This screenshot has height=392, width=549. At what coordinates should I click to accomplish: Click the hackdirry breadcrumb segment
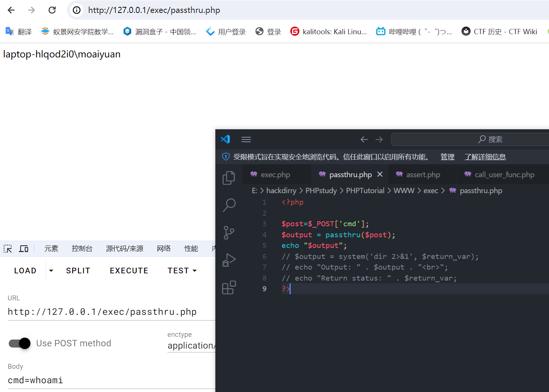tap(281, 190)
